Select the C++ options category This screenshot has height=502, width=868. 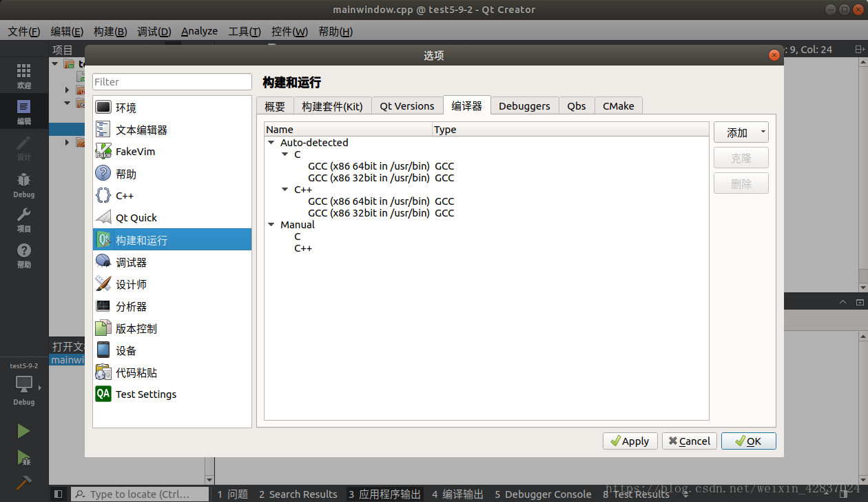(x=172, y=196)
